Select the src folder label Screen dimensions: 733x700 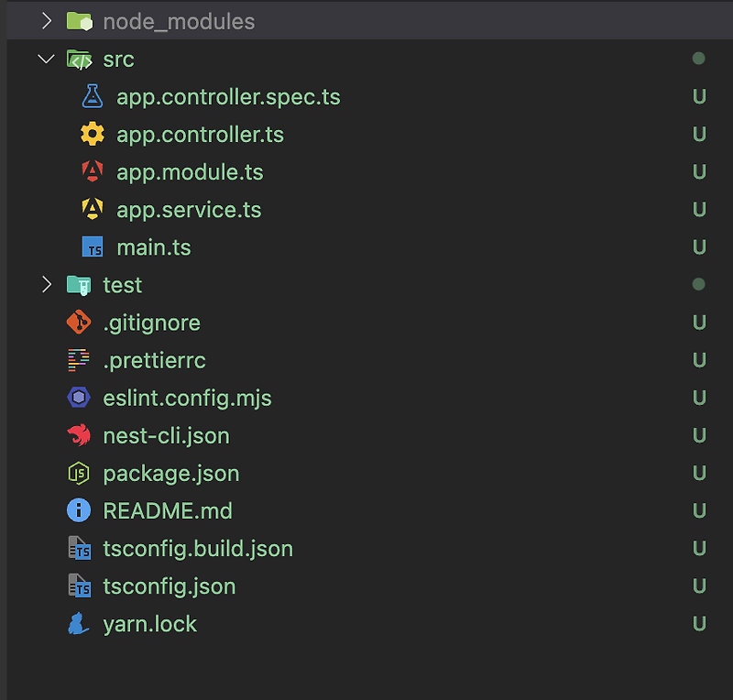pyautogui.click(x=118, y=60)
